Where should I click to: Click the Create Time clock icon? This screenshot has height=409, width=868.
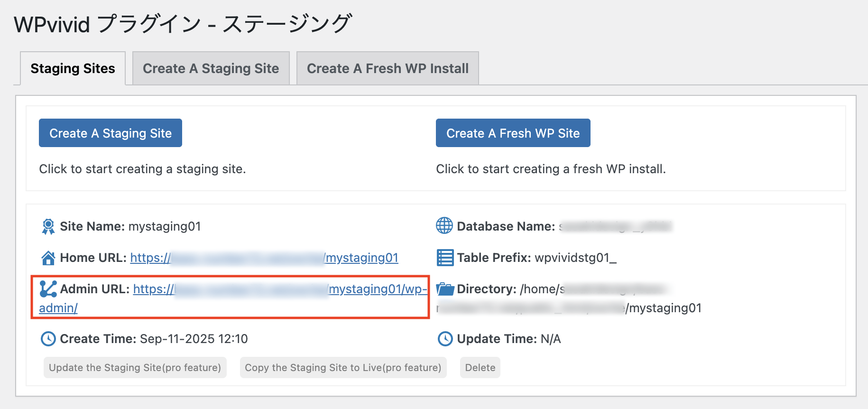tap(48, 339)
